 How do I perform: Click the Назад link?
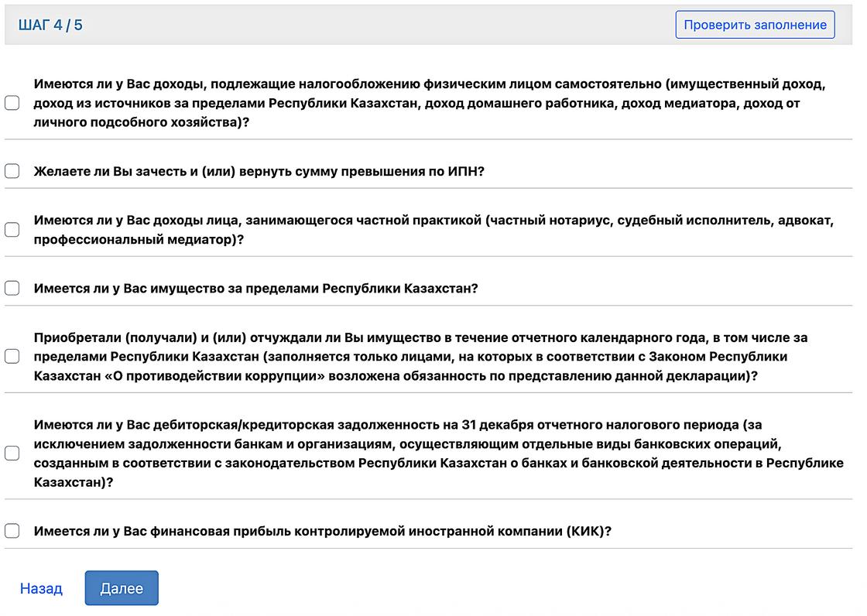pyautogui.click(x=41, y=588)
